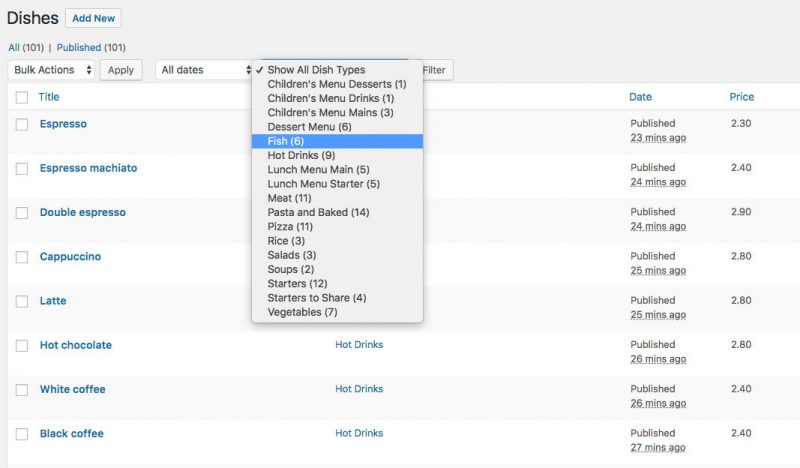Tick the Espresso row checkbox
Screen dimensions: 800x468
point(22,125)
